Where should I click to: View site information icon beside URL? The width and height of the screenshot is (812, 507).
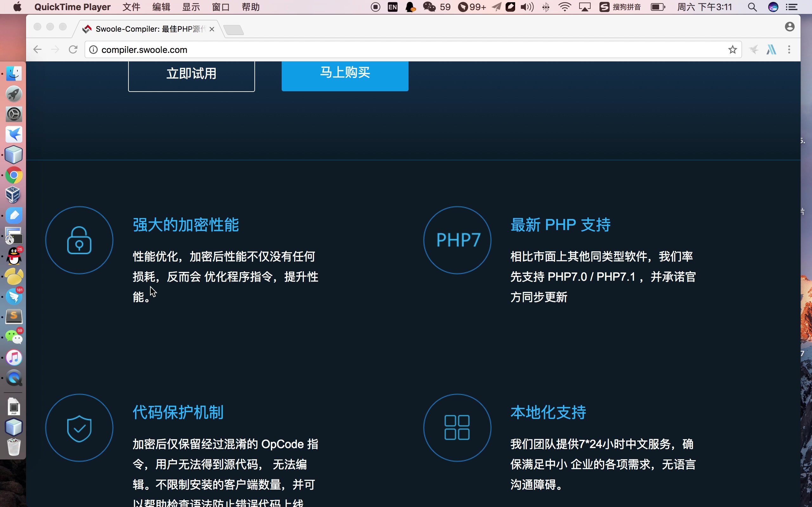pos(93,50)
